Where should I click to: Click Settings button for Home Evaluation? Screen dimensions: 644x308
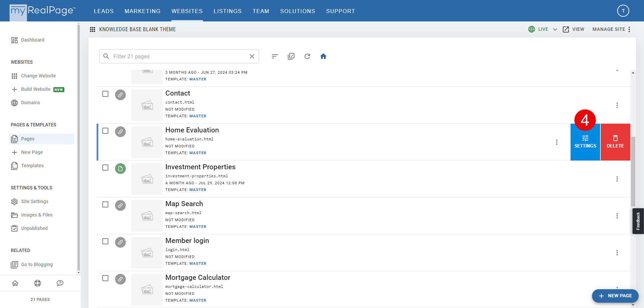click(x=585, y=142)
